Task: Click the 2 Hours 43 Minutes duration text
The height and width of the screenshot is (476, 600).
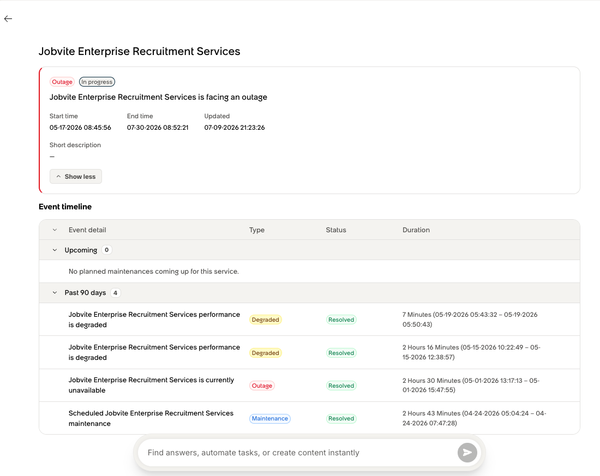Action: click(474, 418)
